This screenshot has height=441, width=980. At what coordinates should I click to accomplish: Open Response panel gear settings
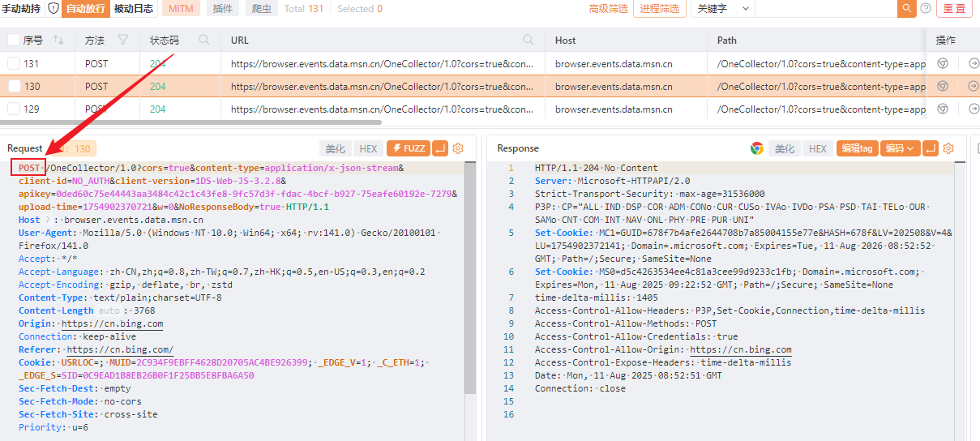click(948, 148)
